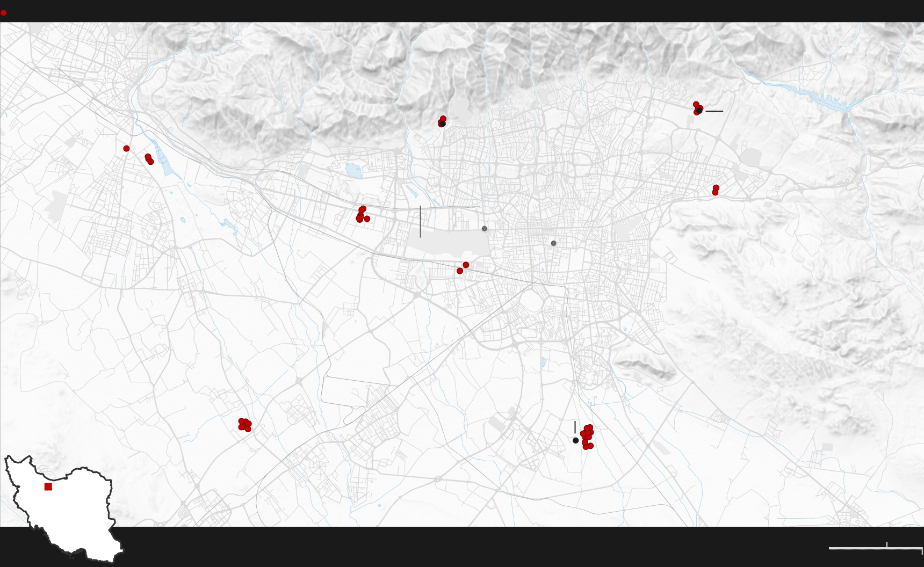Select the gray dot at the airport's east end

coord(485,229)
